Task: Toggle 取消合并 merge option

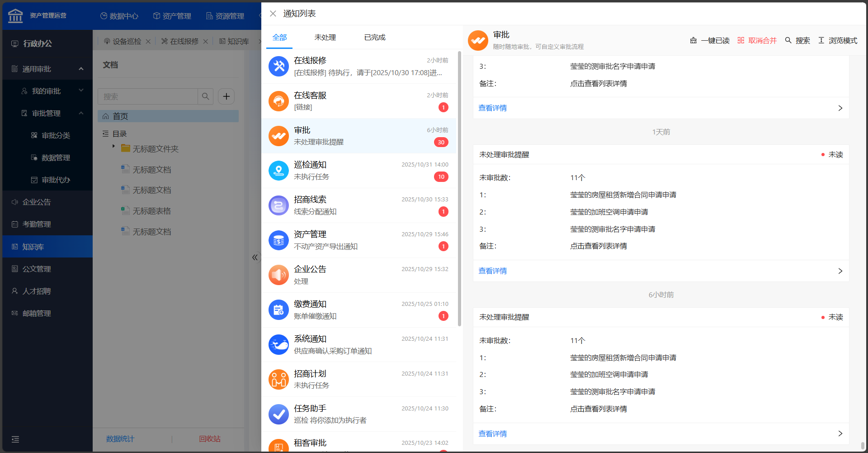Action: [757, 41]
